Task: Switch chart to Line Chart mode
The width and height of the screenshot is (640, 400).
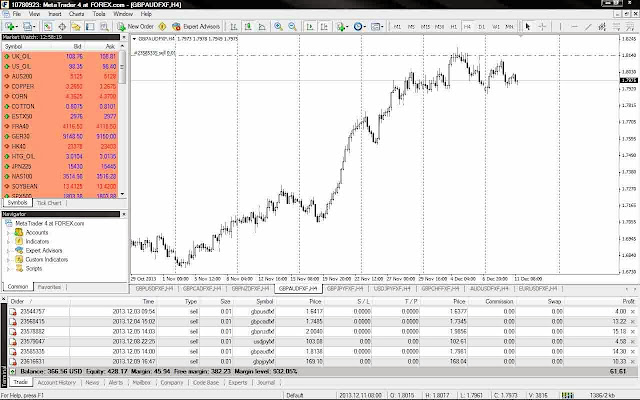Action: point(262,27)
